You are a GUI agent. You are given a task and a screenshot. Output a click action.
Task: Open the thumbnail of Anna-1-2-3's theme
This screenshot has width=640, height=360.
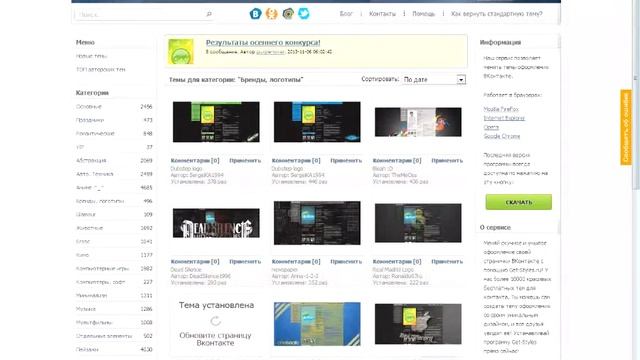click(x=317, y=223)
